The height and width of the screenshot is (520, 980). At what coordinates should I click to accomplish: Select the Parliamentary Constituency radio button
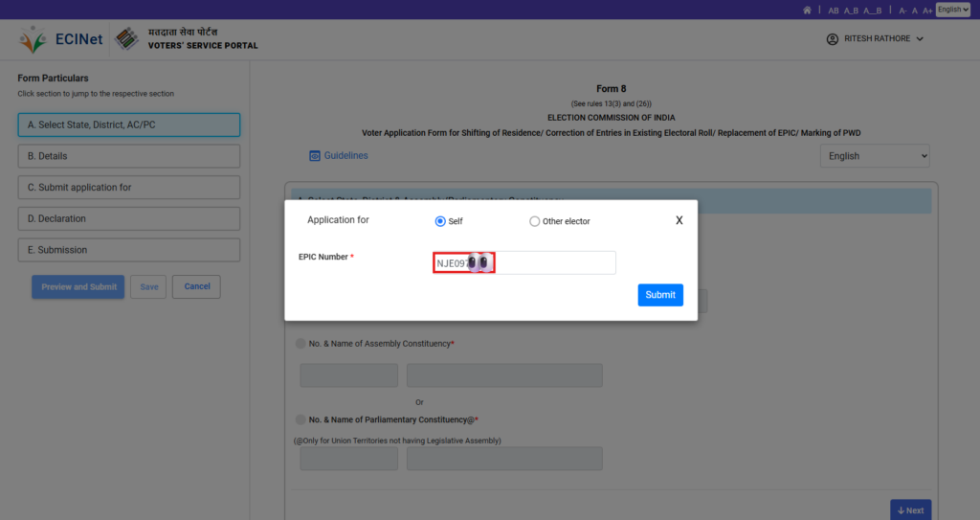click(x=301, y=419)
